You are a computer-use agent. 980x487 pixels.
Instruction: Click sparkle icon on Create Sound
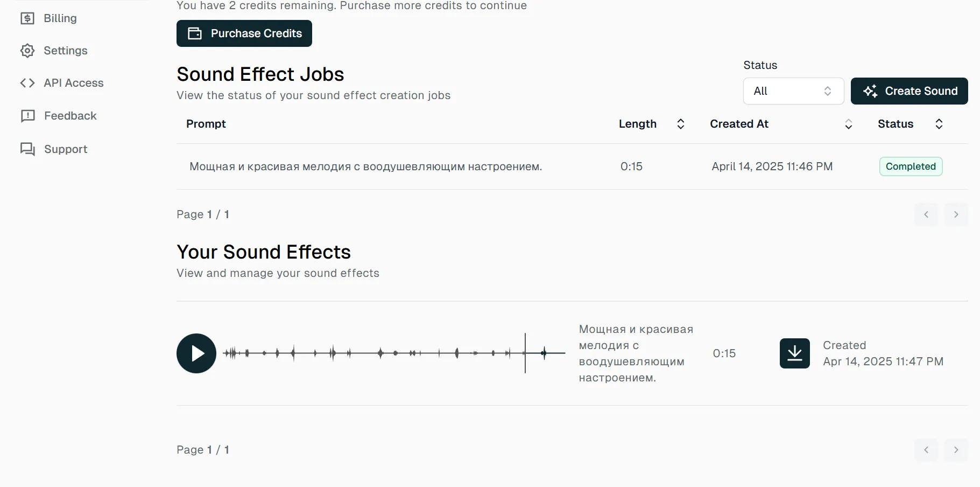coord(870,91)
